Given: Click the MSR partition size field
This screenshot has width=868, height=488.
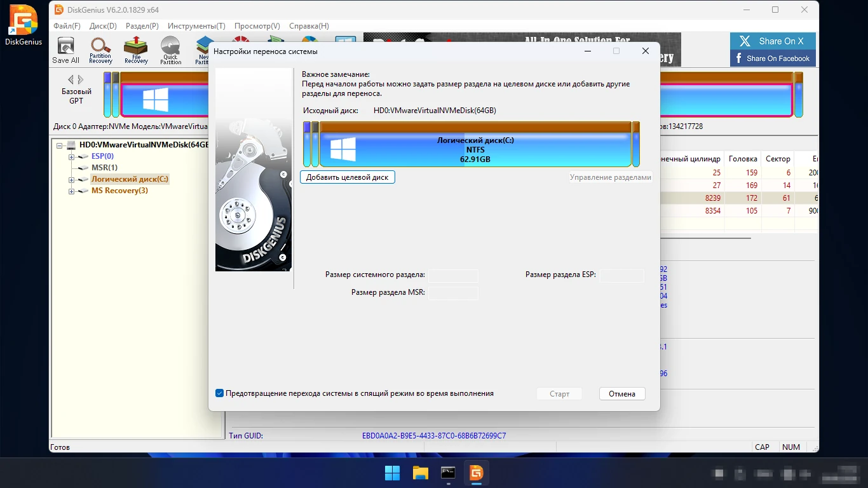Looking at the screenshot, I should (453, 293).
